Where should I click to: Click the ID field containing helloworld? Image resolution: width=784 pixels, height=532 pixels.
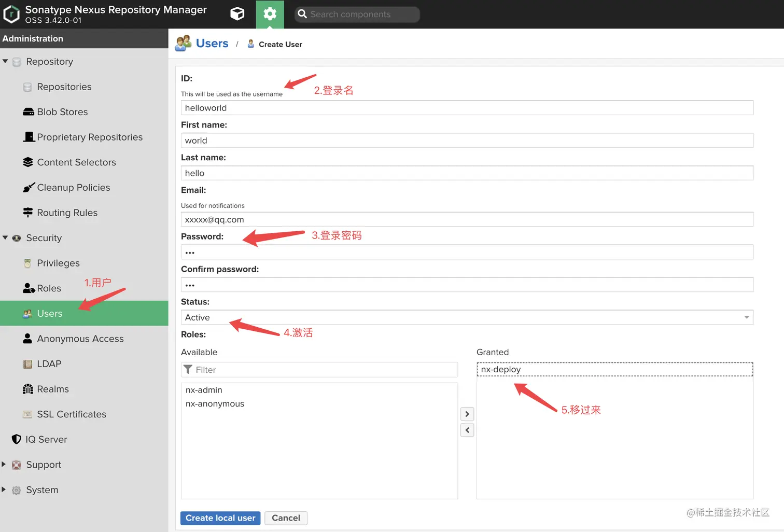467,108
